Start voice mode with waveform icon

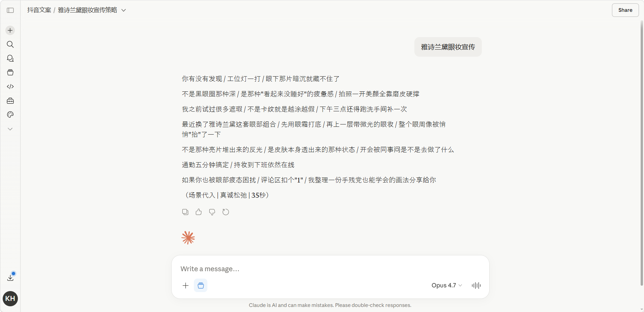(x=476, y=286)
